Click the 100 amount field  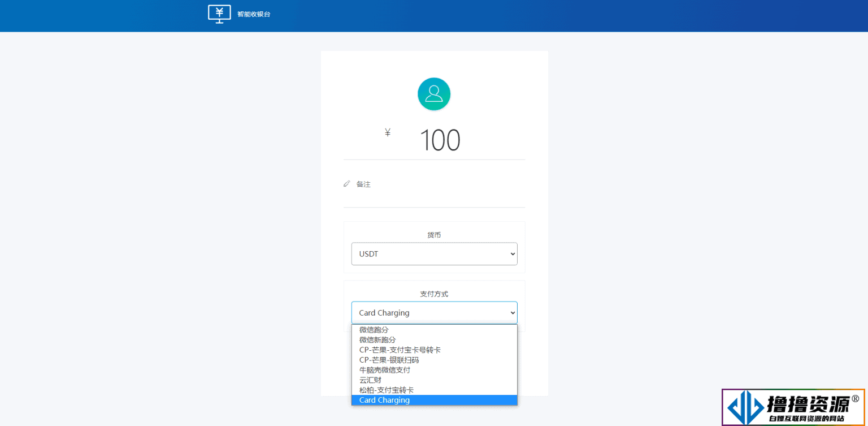(x=440, y=140)
